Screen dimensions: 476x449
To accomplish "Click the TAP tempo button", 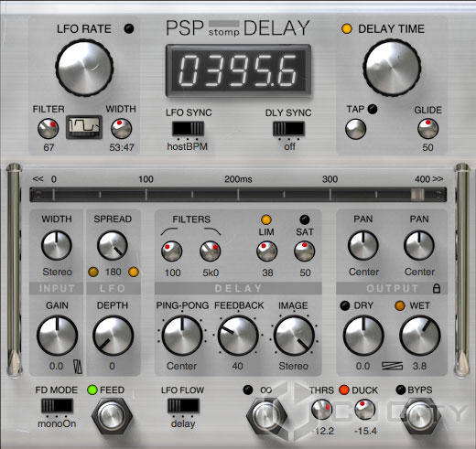I will 355,129.
